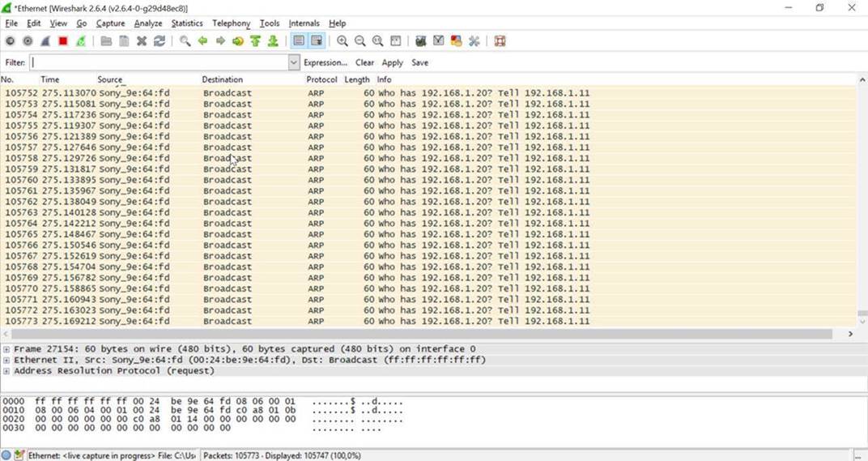Screen dimensions: 868x461
Task: Open the capture interfaces list icon
Action: click(x=10, y=41)
